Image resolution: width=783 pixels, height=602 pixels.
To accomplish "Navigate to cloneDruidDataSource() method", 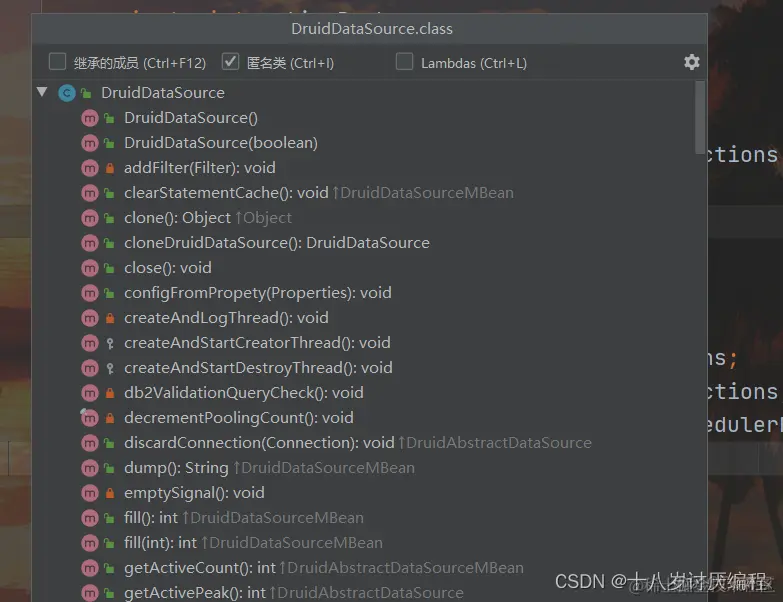I will tap(277, 243).
